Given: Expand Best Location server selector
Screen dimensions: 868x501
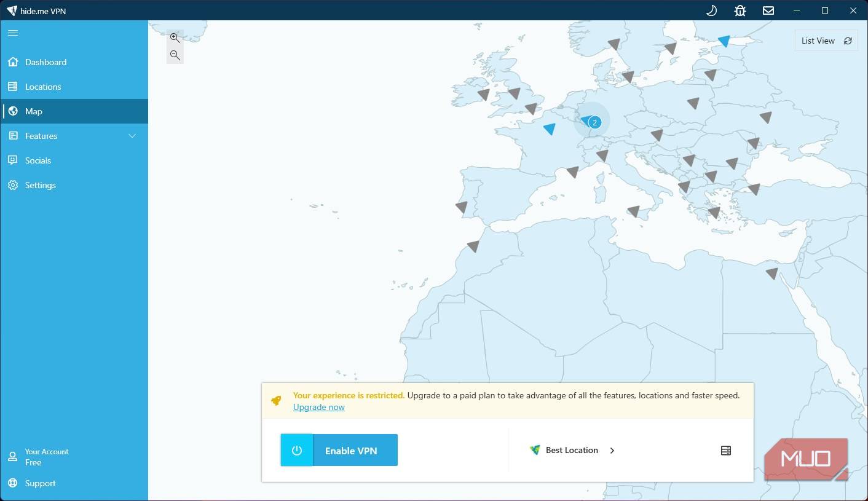Looking at the screenshot, I should coord(572,450).
